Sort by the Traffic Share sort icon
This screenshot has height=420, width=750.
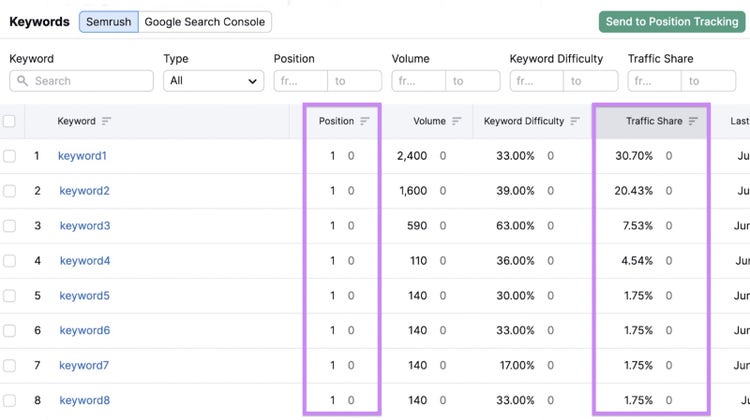(x=693, y=121)
